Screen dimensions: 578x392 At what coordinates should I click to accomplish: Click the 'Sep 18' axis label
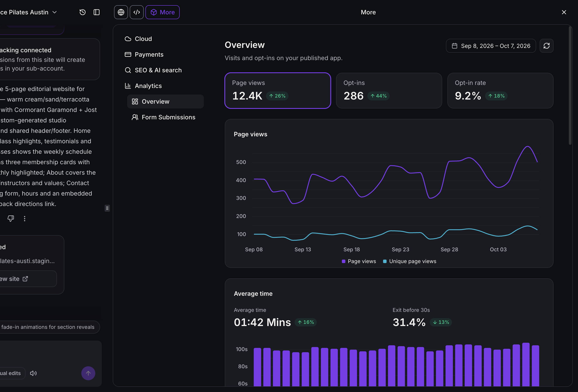[x=351, y=249]
